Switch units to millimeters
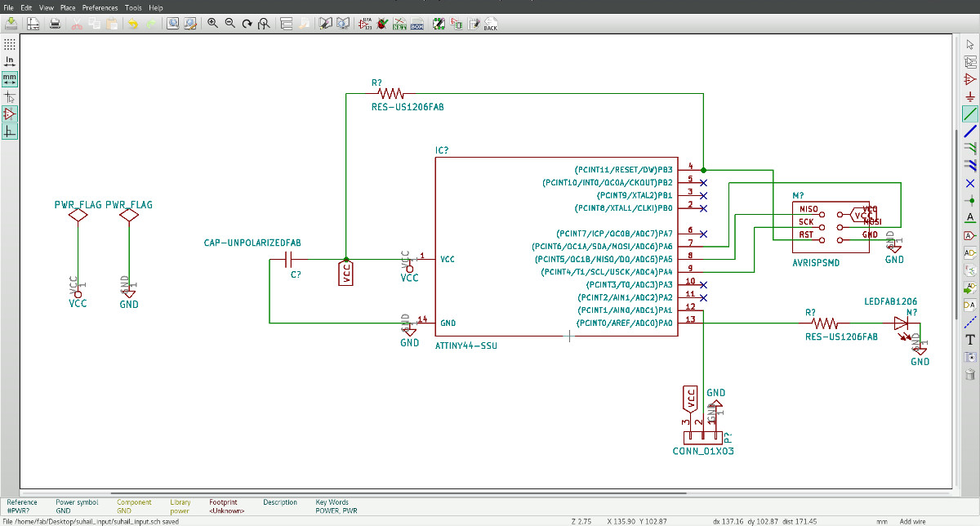Screen dimensions: 980x526 pos(10,79)
